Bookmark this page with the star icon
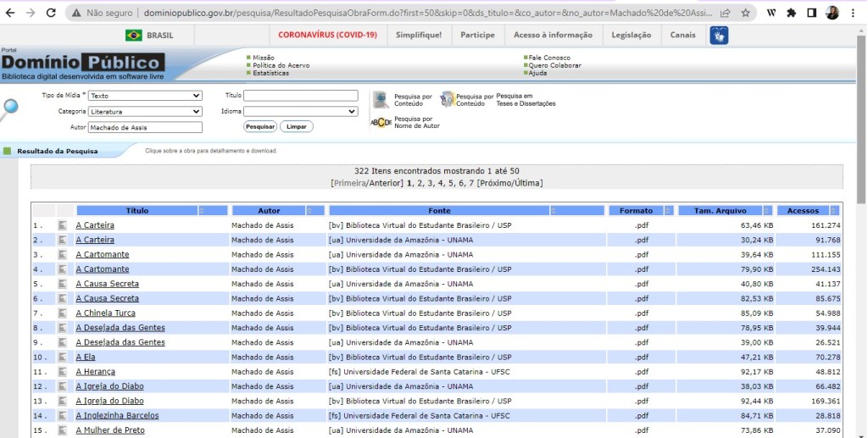868x438 pixels. point(745,14)
